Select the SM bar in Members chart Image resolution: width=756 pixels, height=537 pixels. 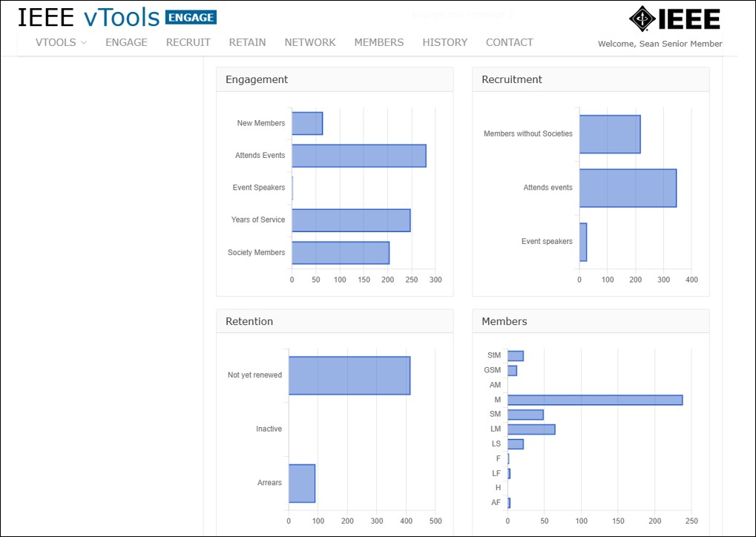(525, 415)
